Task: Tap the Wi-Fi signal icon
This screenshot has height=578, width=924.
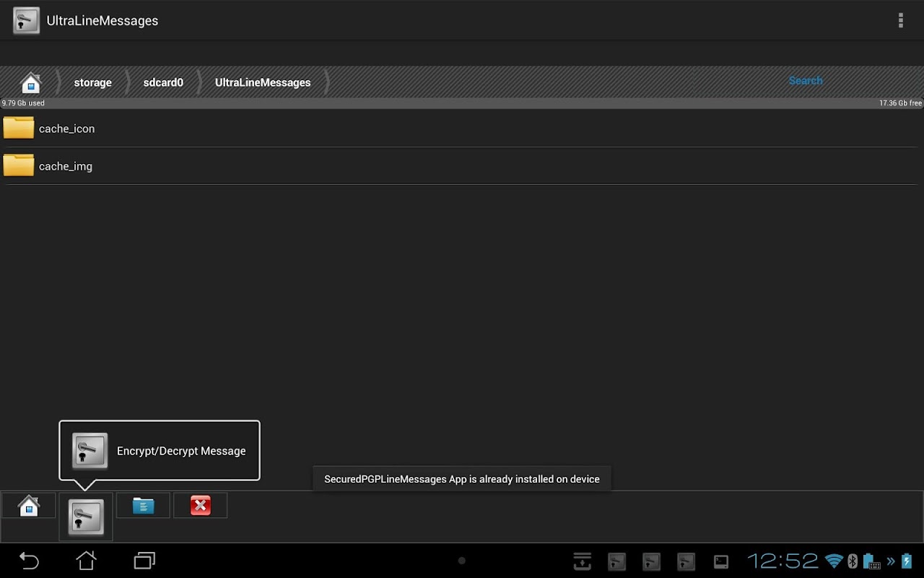Action: (834, 561)
